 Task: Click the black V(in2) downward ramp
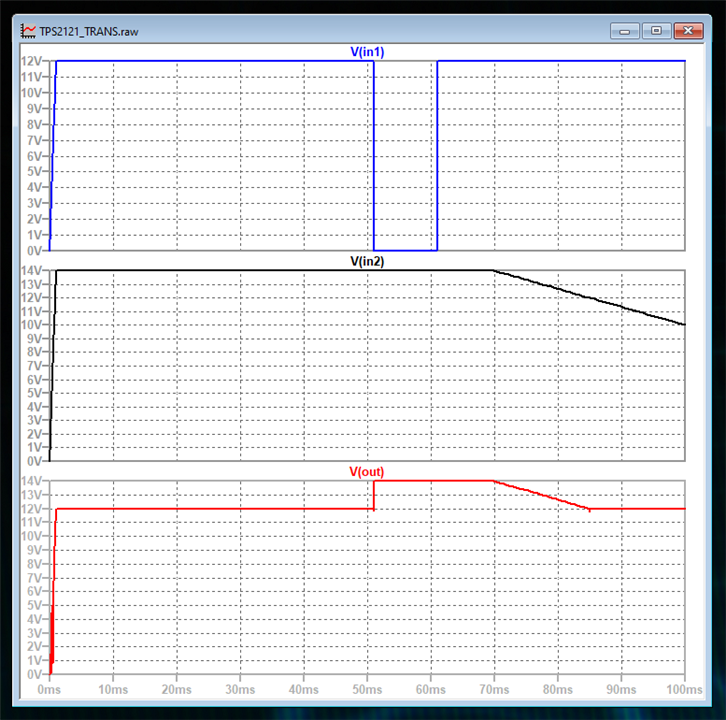tap(589, 297)
